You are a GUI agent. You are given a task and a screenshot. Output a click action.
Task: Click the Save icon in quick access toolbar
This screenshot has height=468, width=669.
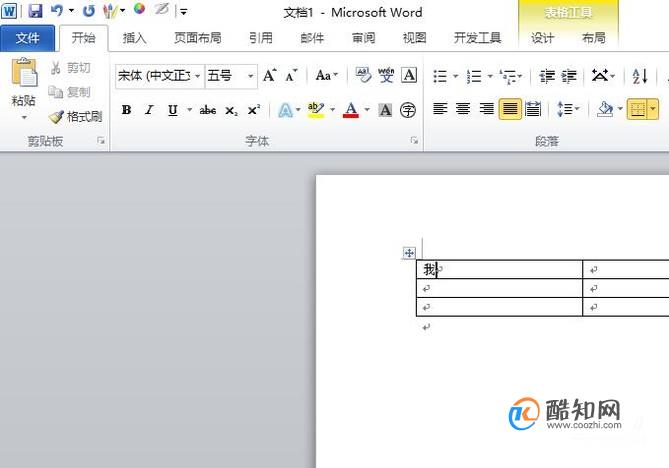pos(35,11)
